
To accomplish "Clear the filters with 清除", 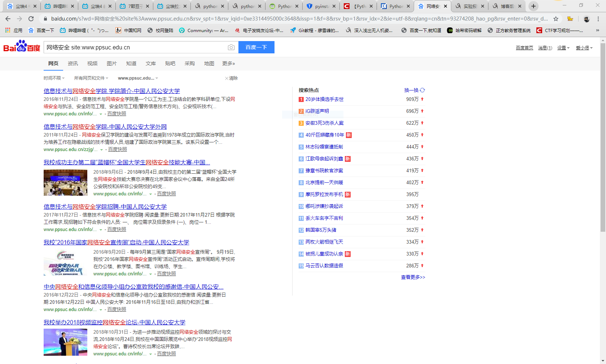I will [x=231, y=78].
